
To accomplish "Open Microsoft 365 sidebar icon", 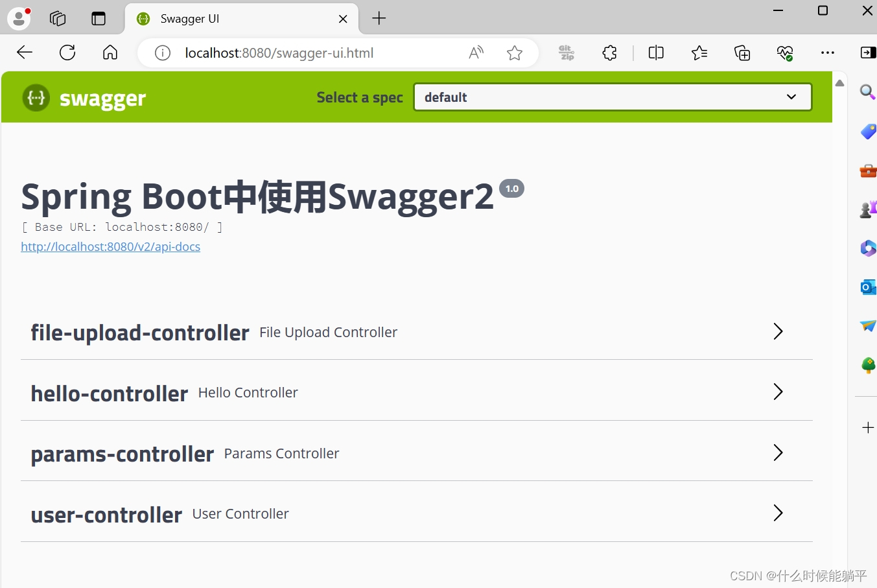I will tap(867, 248).
